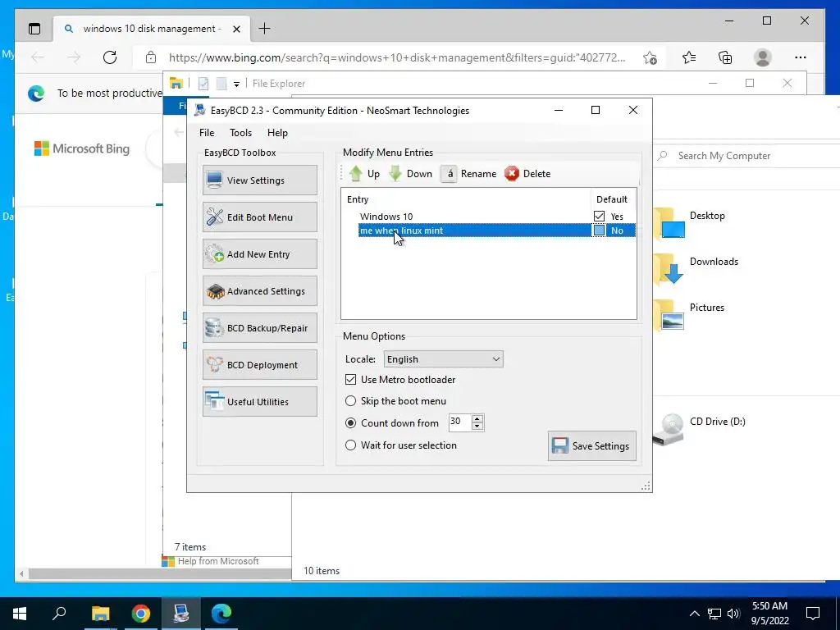Click the countdown seconds field

click(459, 422)
